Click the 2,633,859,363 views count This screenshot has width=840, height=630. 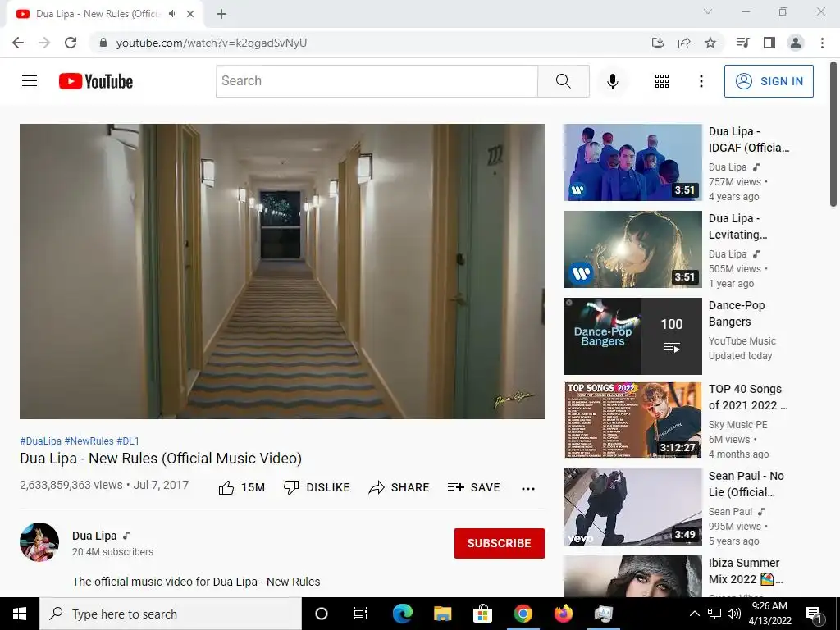[71, 486]
